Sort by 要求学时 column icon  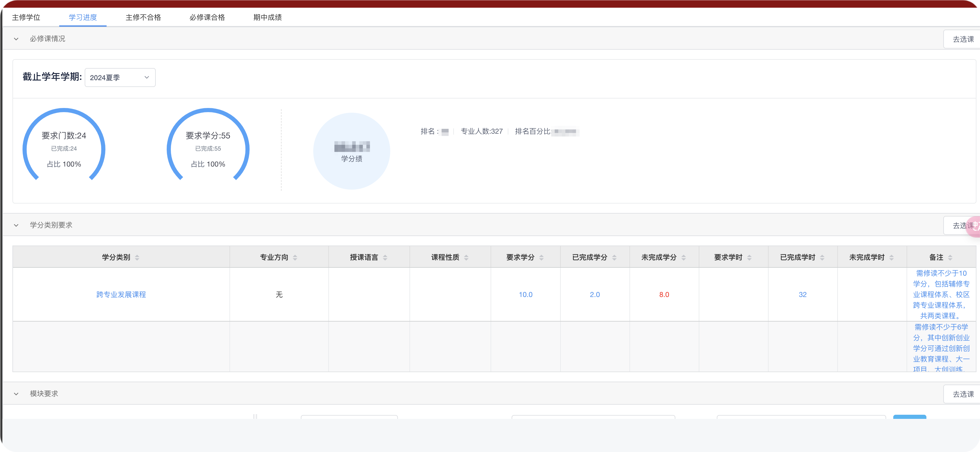[x=749, y=258]
